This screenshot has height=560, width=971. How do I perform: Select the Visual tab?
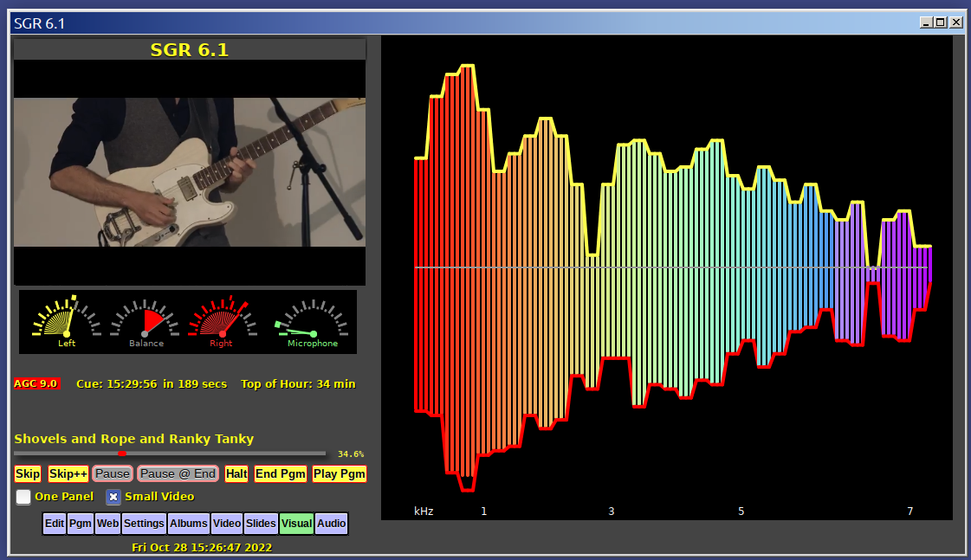(x=296, y=524)
